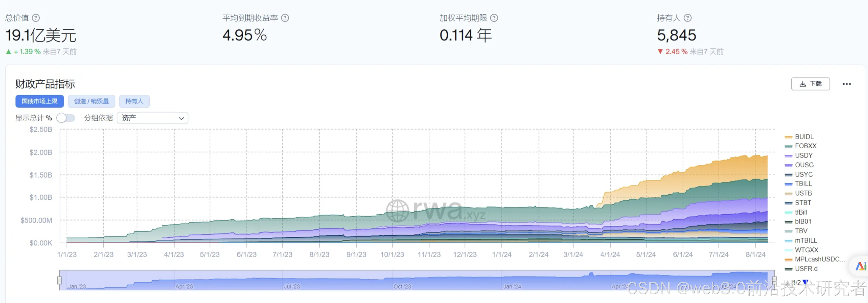
Task: Click the 8/1/24 x-axis label
Action: [x=755, y=254]
